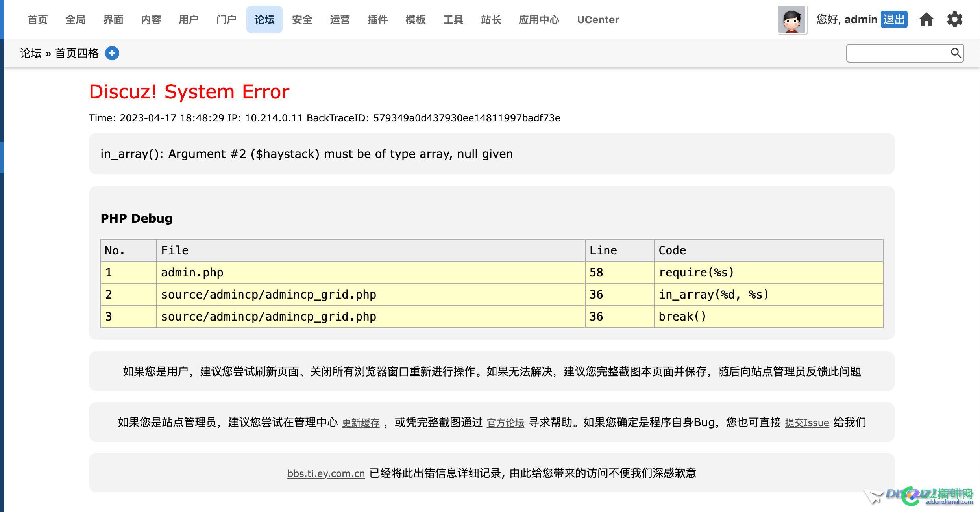Click the admin avatar picture

click(792, 20)
